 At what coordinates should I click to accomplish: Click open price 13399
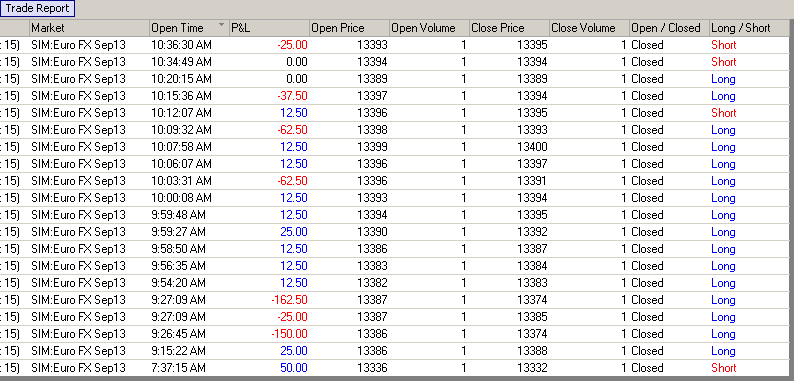coord(372,147)
